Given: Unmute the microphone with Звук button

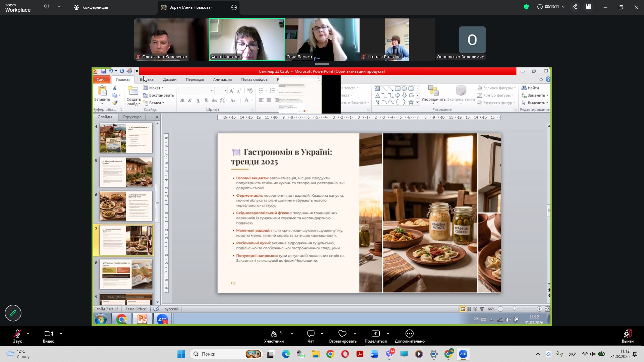Looking at the screenshot, I should (17, 334).
